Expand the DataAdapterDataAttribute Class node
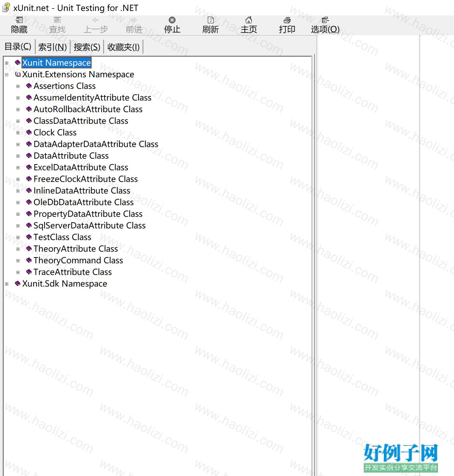This screenshot has height=476, width=454. click(x=18, y=145)
